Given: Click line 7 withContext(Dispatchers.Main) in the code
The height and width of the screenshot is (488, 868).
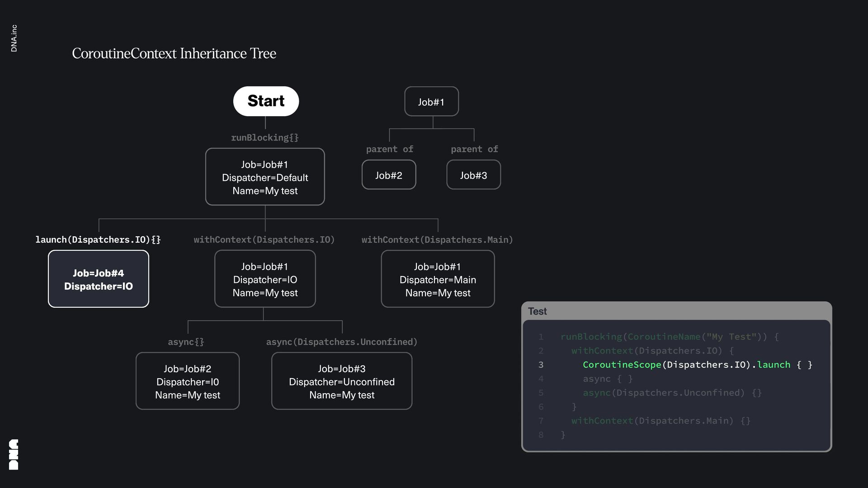Looking at the screenshot, I should tap(660, 421).
